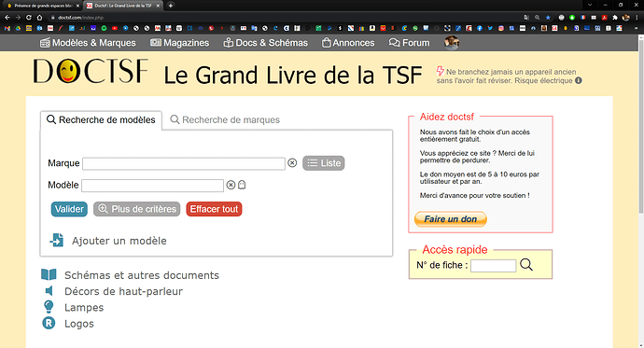The image size is (644, 348).
Task: Switch to the first browser tab 'Présence de grands espaces'
Action: (43, 6)
